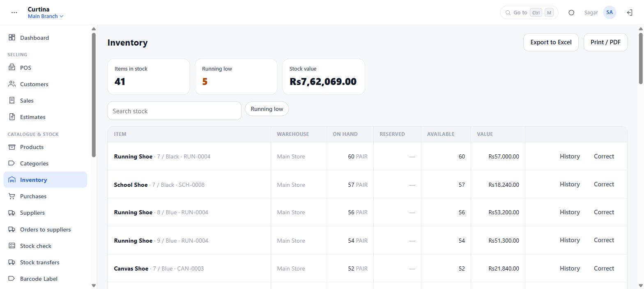Image resolution: width=644 pixels, height=289 pixels.
Task: Click the sidebar scrollbar down arrow
Action: pyautogui.click(x=94, y=285)
